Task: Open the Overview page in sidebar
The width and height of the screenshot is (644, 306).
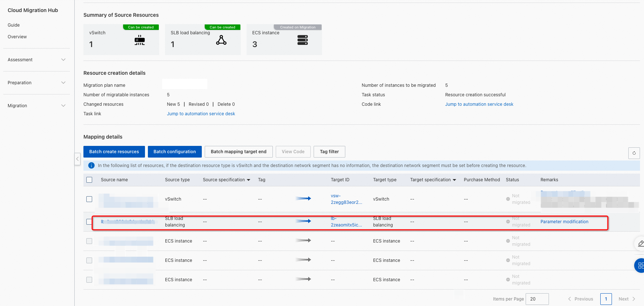Action: [x=17, y=37]
